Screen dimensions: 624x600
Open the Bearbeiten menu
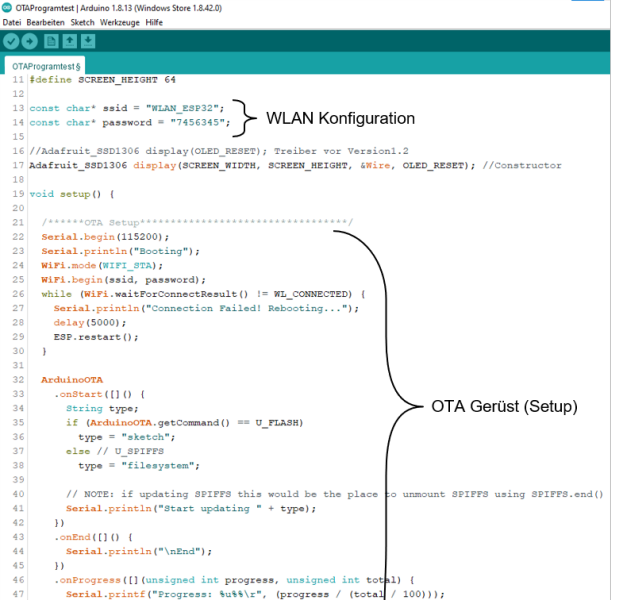(x=45, y=22)
